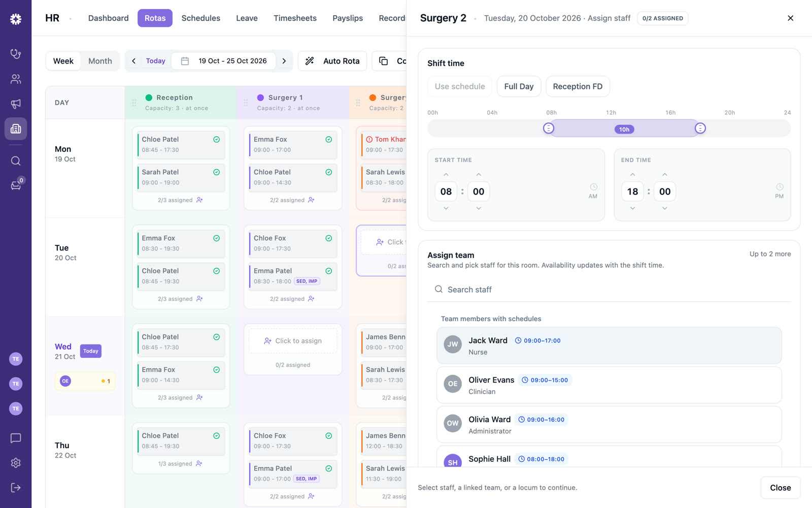812x508 pixels.
Task: Click the Close button at panel bottom
Action: [x=780, y=488]
